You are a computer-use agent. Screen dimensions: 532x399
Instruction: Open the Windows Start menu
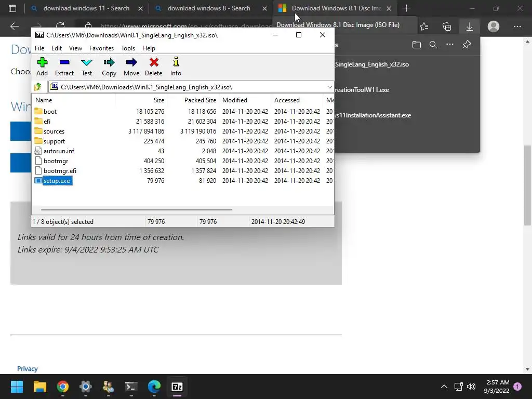pyautogui.click(x=17, y=387)
